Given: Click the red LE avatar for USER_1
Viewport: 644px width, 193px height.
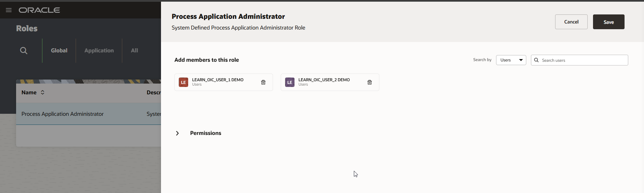Looking at the screenshot, I should point(183,82).
